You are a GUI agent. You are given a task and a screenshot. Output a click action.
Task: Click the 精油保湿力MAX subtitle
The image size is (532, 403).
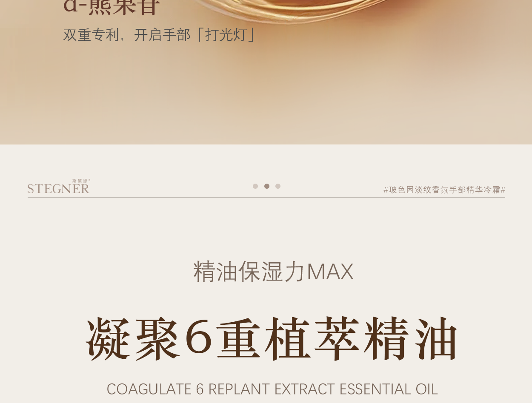point(273,272)
